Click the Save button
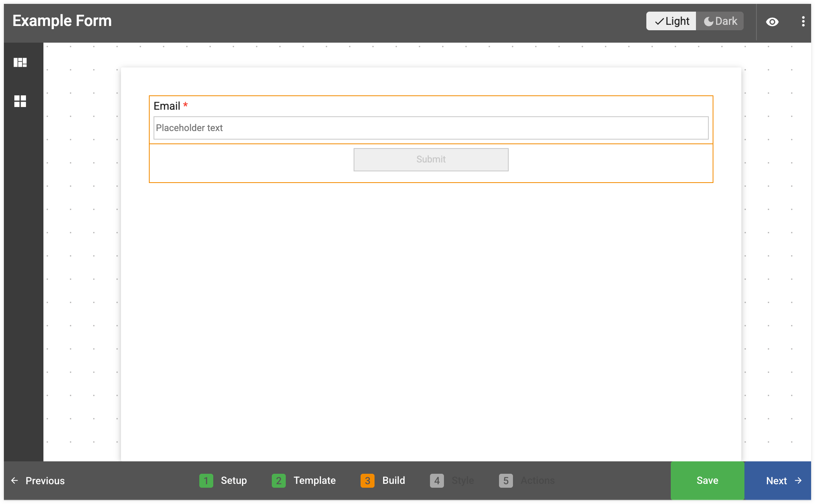This screenshot has height=504, width=815. click(x=707, y=480)
